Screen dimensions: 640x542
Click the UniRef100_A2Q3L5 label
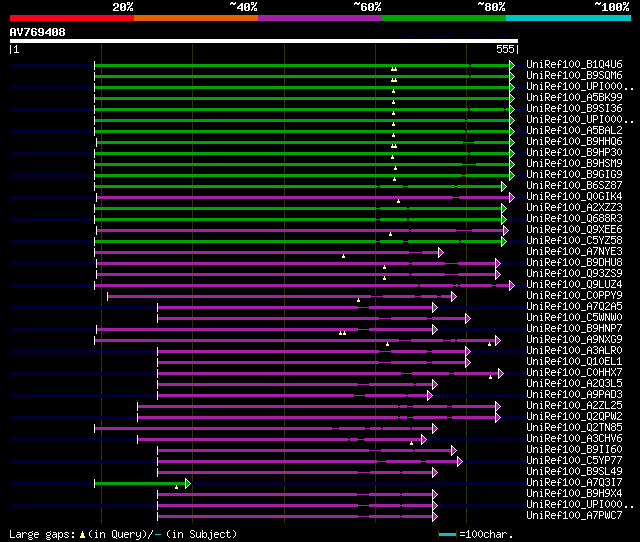click(x=574, y=384)
